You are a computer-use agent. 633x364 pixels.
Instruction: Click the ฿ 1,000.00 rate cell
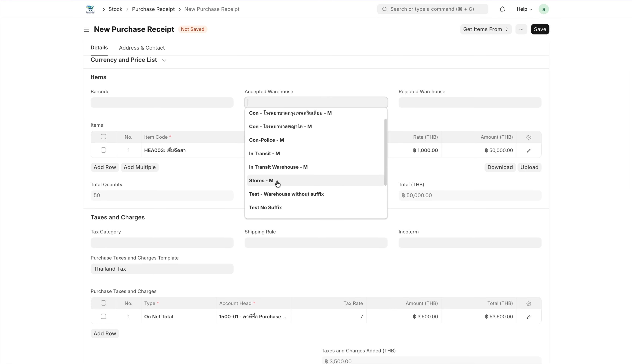pos(414,150)
